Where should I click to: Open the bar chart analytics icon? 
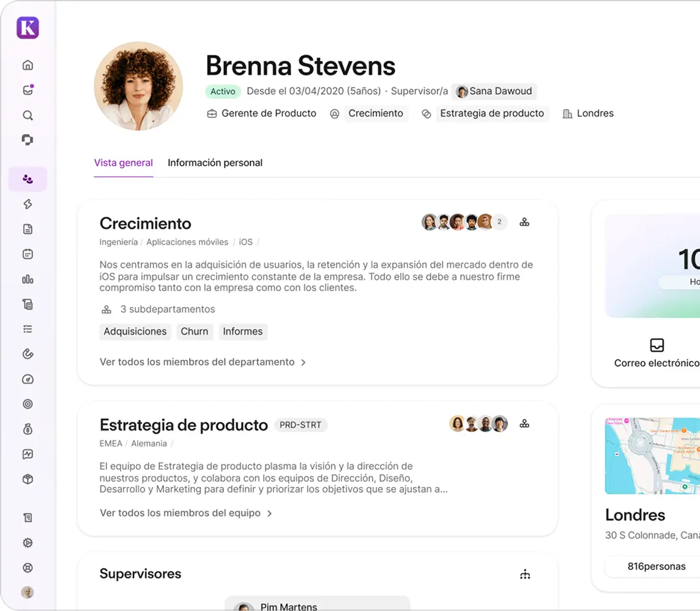click(28, 280)
